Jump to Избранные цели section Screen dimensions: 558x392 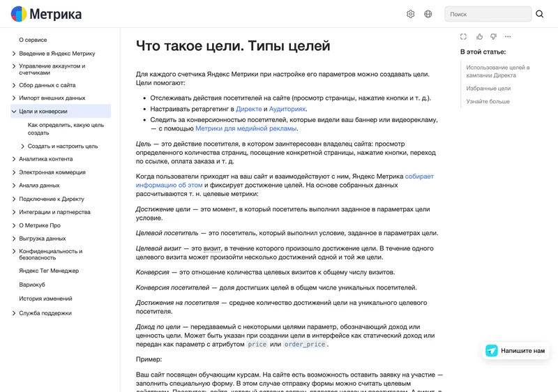(x=488, y=88)
